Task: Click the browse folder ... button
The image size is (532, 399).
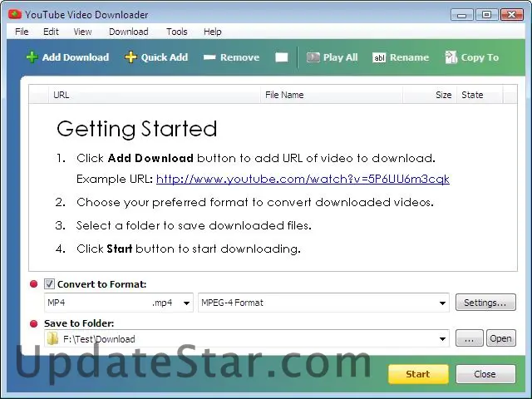Action: click(469, 338)
